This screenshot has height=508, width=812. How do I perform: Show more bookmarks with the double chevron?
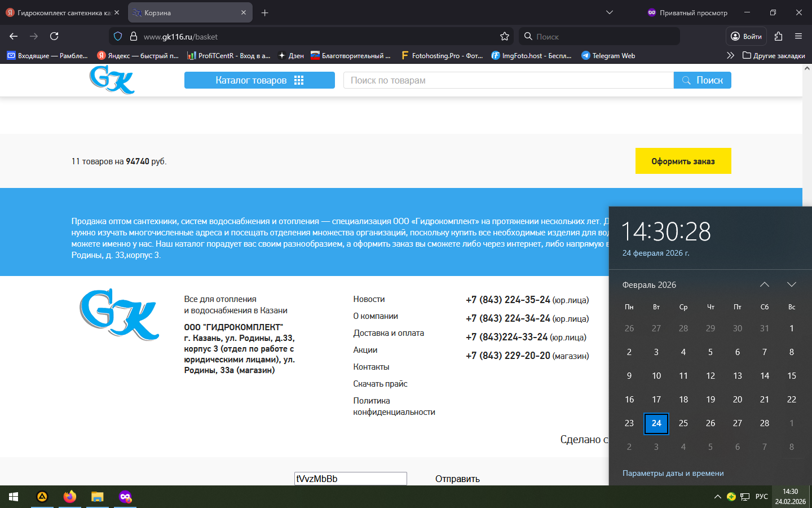pyautogui.click(x=730, y=55)
